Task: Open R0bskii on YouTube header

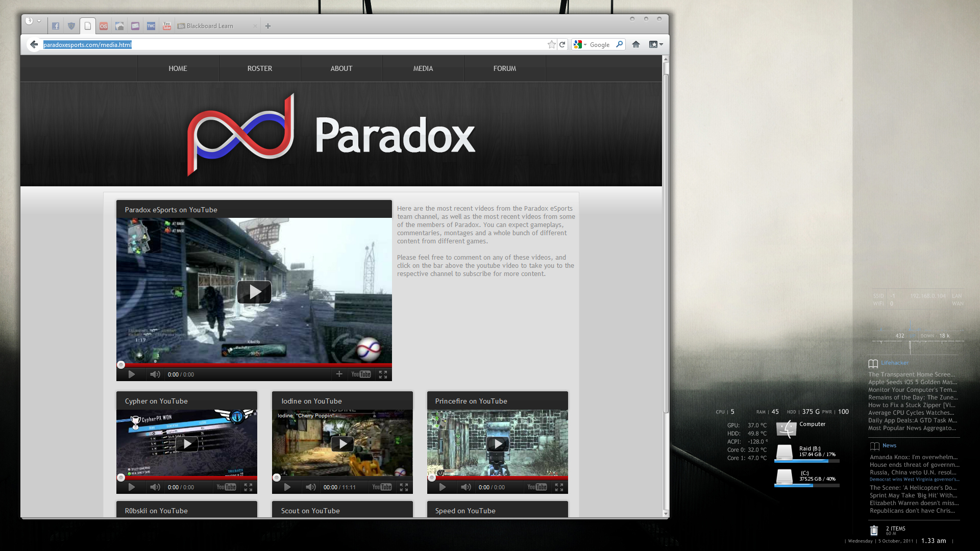Action: (x=187, y=510)
